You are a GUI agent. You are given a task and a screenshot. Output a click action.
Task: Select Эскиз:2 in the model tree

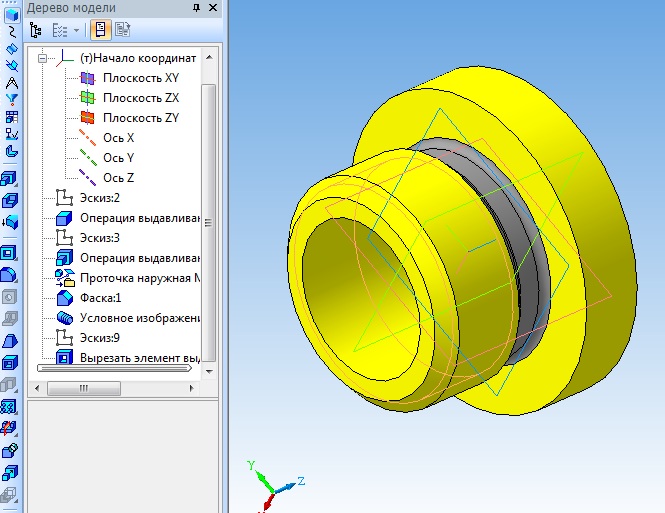(x=100, y=198)
